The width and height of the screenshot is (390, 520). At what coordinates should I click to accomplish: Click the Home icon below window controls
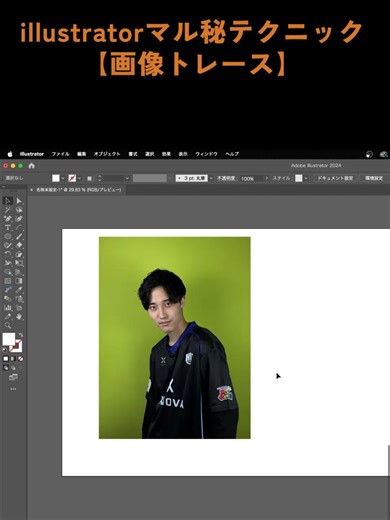click(x=32, y=166)
